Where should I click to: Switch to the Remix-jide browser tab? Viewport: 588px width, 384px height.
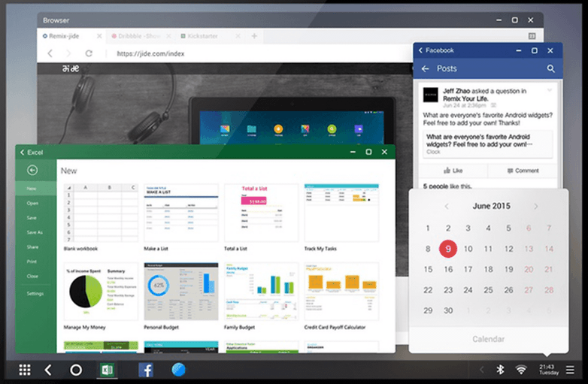point(64,36)
